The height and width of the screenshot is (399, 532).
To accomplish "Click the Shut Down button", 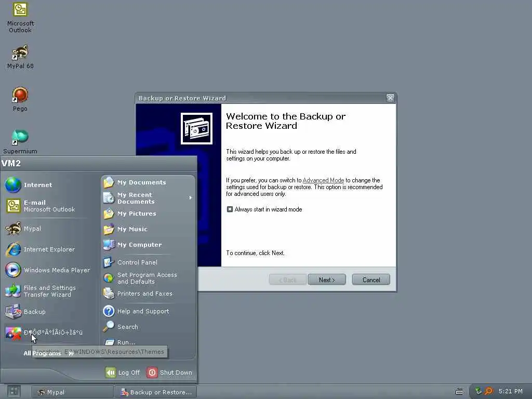I will 170,373.
